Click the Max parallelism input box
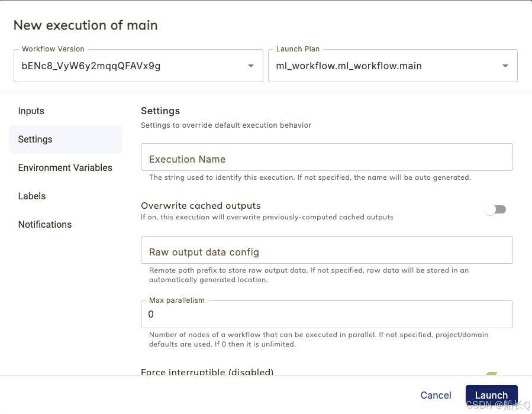 [x=327, y=315]
